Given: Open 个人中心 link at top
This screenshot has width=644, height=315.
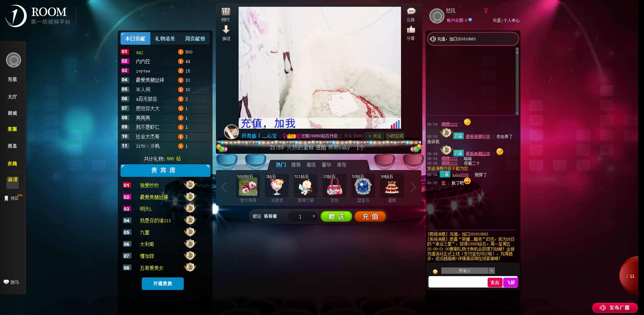Looking at the screenshot, I should (x=511, y=20).
